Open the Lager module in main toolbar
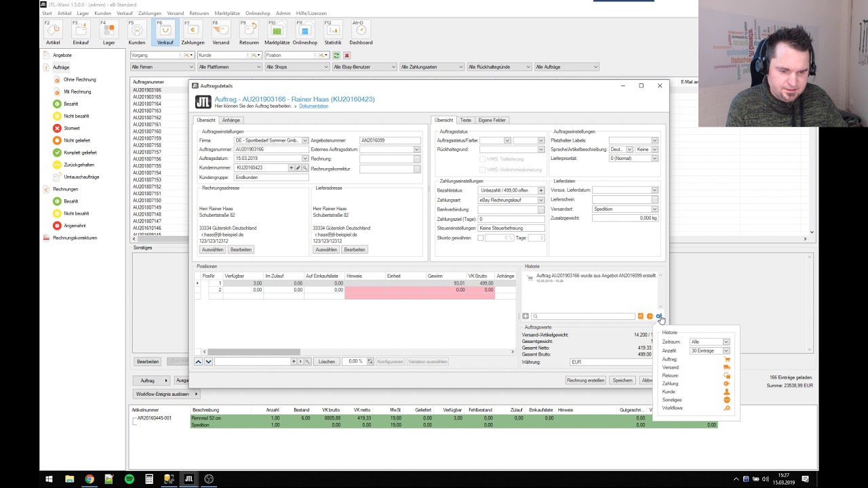 coord(108,33)
